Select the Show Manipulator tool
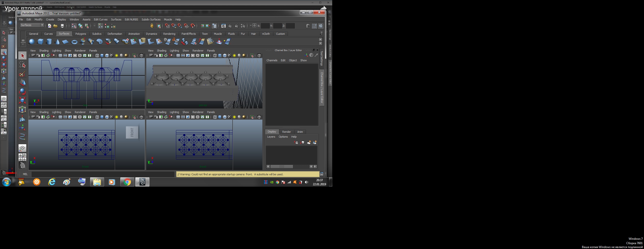This screenshot has height=249, width=644. coord(22,127)
